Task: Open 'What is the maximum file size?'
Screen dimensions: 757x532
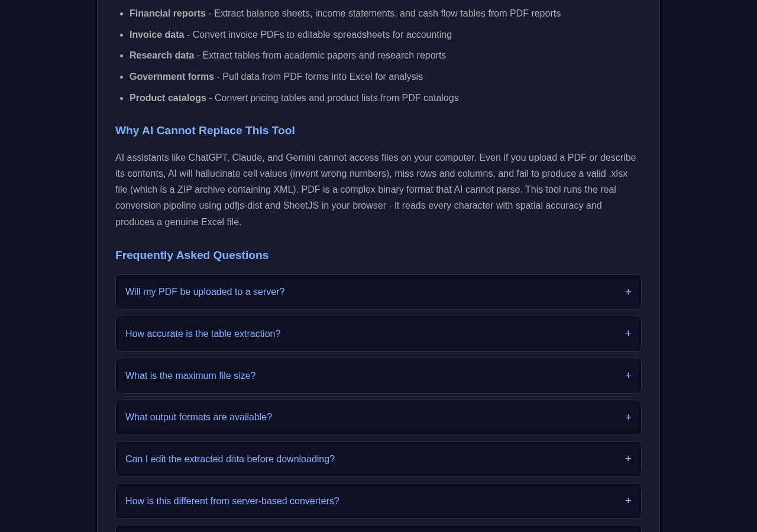Action: (x=378, y=376)
